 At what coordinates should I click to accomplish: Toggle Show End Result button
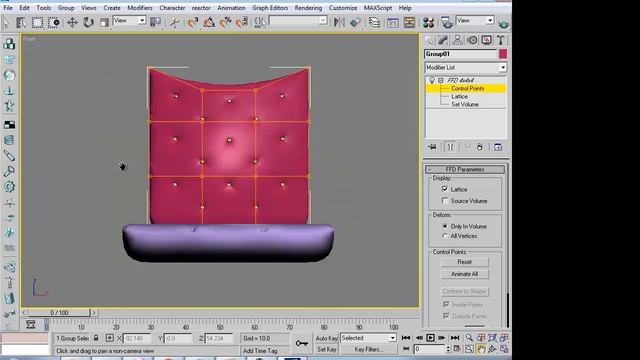450,147
